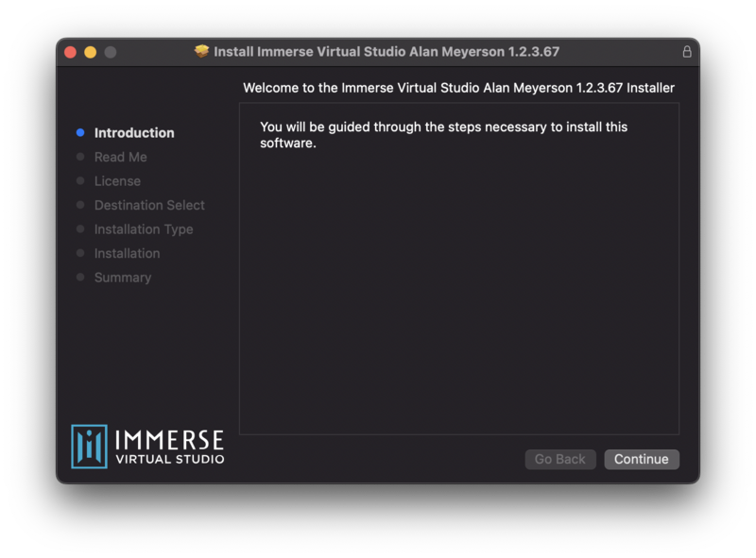Click the lock icon in title bar
Viewport: 756px width, 558px height.
point(687,51)
